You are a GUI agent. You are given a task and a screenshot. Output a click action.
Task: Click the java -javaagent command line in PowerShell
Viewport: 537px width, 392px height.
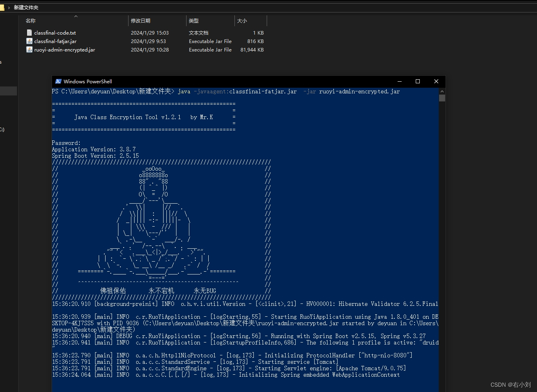coord(289,92)
